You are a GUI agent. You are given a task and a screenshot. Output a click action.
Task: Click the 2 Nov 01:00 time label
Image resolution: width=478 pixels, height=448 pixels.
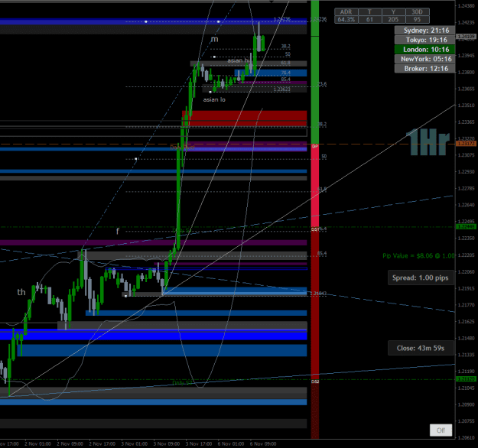coord(37,443)
